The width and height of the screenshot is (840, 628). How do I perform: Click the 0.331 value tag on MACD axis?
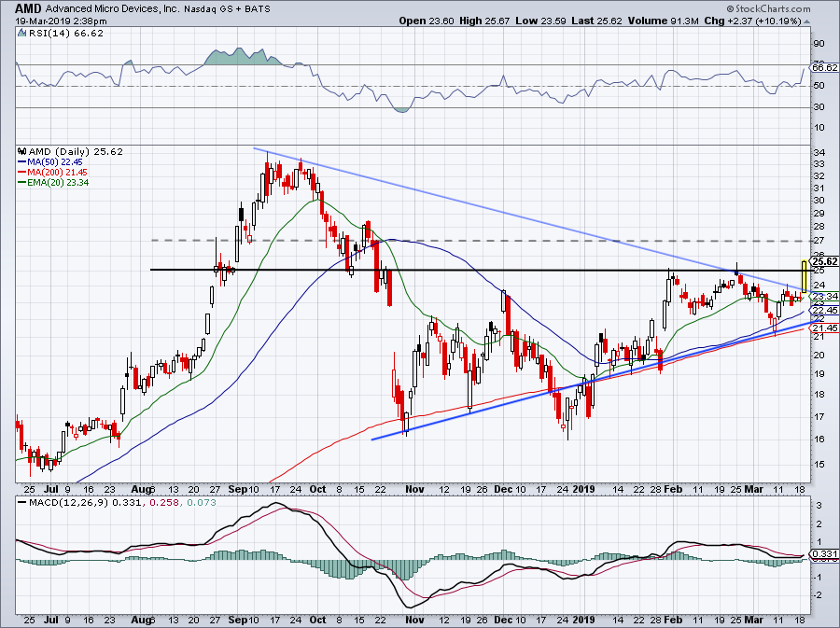point(826,554)
